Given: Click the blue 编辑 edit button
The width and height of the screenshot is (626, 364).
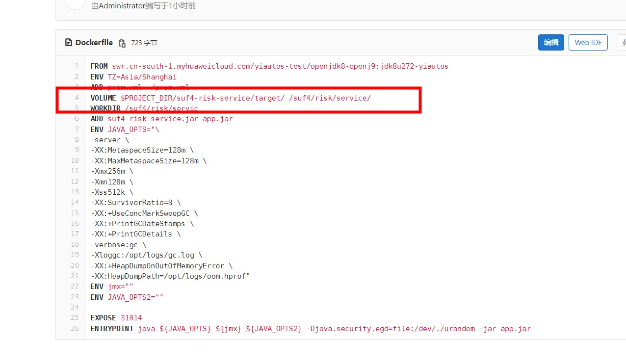Looking at the screenshot, I should [551, 43].
